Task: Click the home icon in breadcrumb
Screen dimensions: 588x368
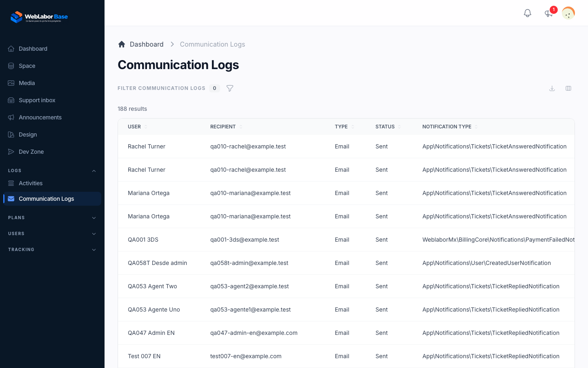Action: (122, 44)
